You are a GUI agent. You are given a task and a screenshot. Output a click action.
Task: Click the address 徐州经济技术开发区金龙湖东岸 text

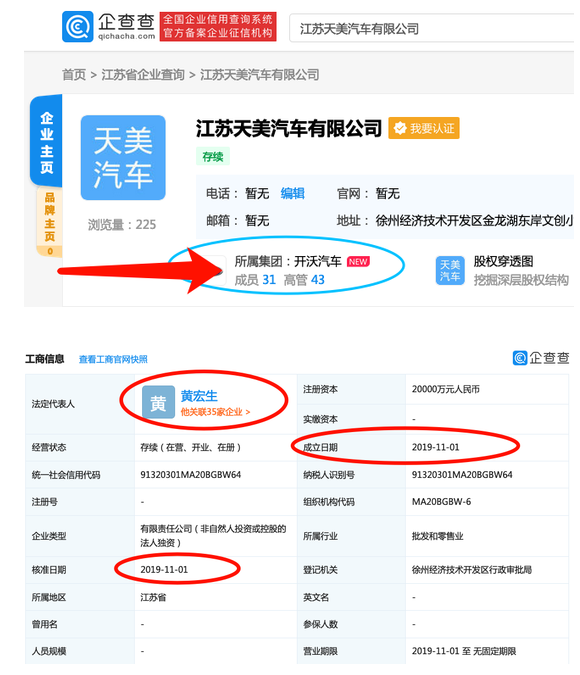[474, 221]
